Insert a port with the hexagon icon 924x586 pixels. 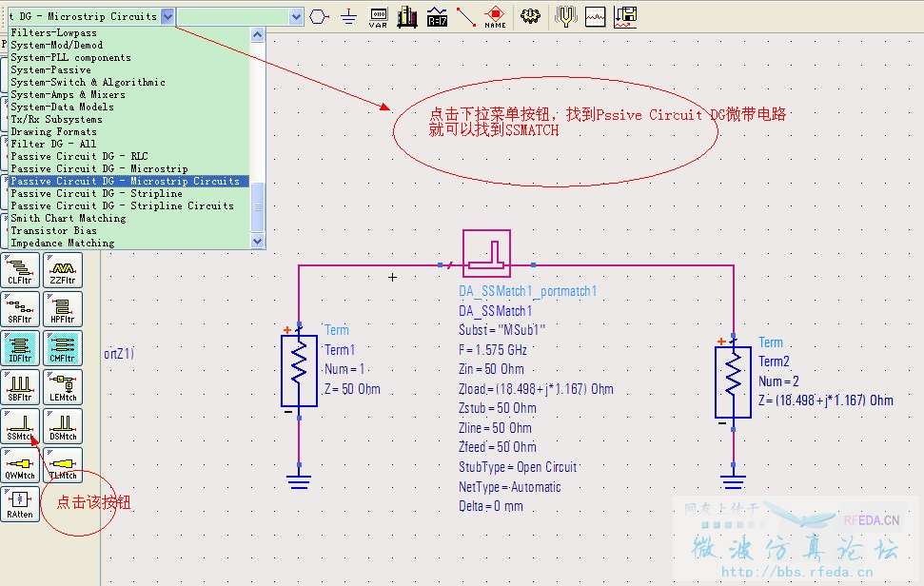point(319,16)
